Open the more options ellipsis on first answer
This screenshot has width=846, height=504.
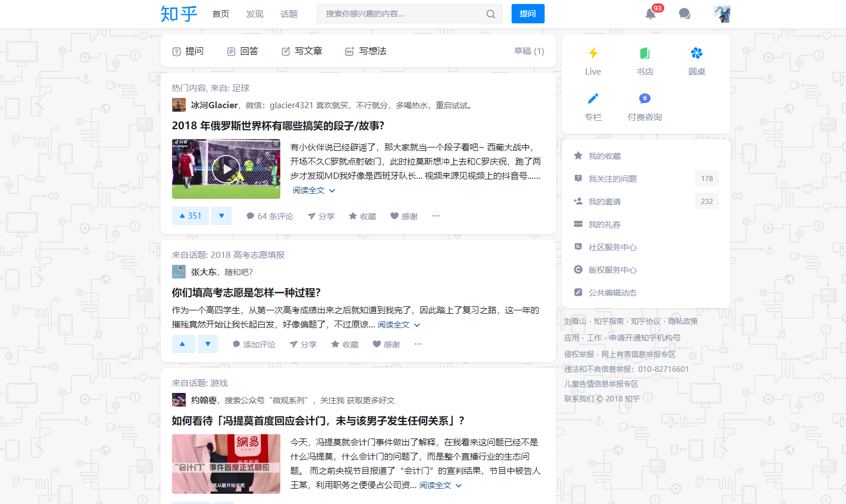coord(436,215)
